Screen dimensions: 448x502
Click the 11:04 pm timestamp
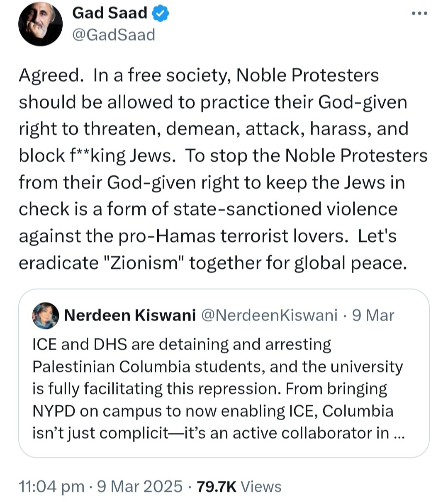pyautogui.click(x=51, y=486)
